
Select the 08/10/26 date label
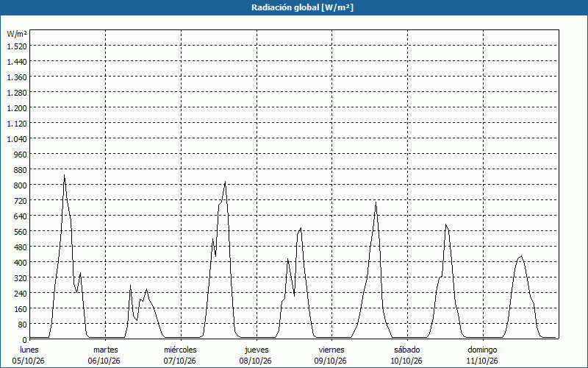coord(256,361)
